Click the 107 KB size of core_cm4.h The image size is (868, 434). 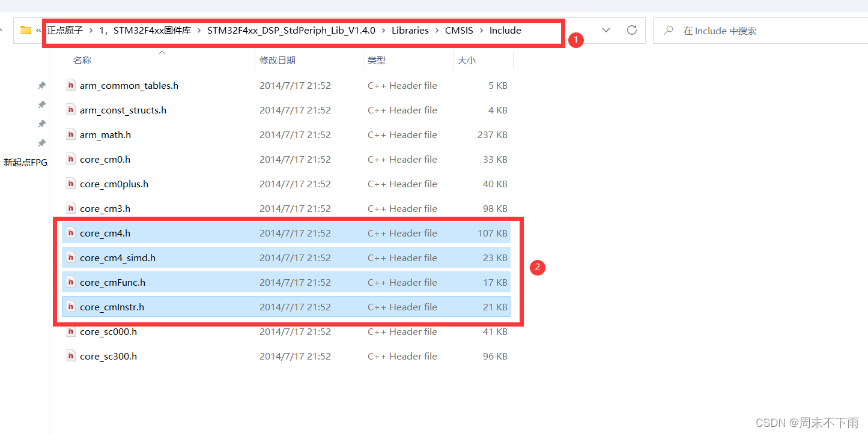pos(493,234)
